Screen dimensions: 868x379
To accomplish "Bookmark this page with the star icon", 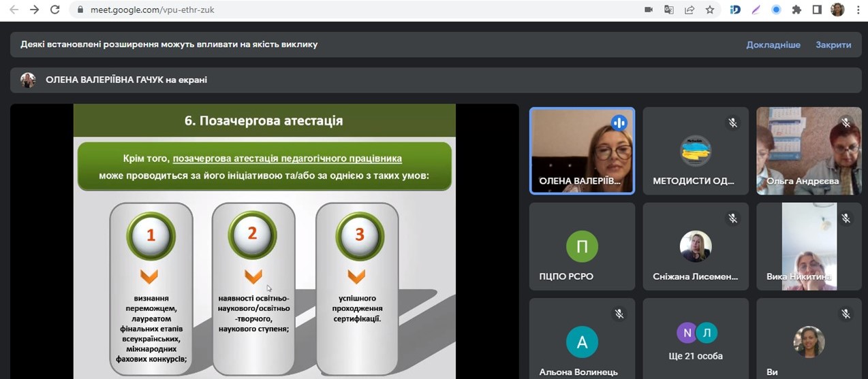I will pos(710,10).
